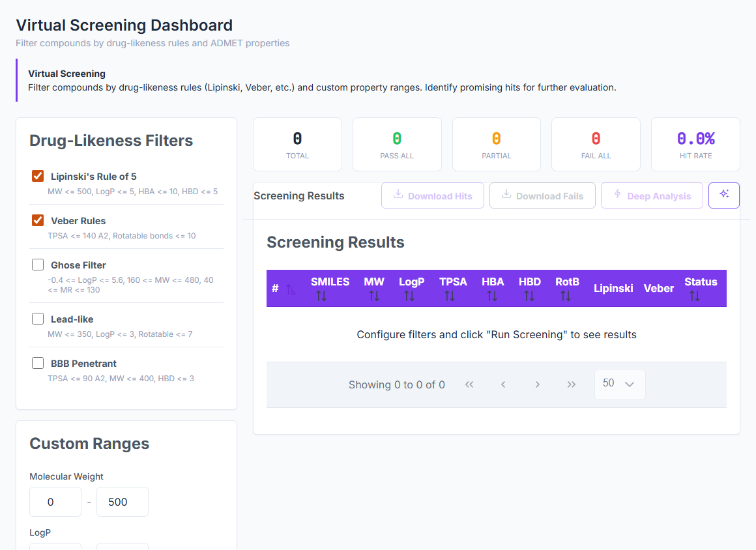Click the PASS ALL count card
This screenshot has height=550, width=756.
point(398,145)
